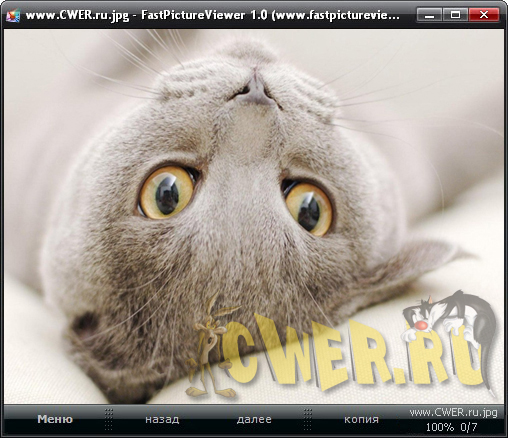Screen dimensions: 508x438
Task: Click the window title bar text
Action: [213, 15]
